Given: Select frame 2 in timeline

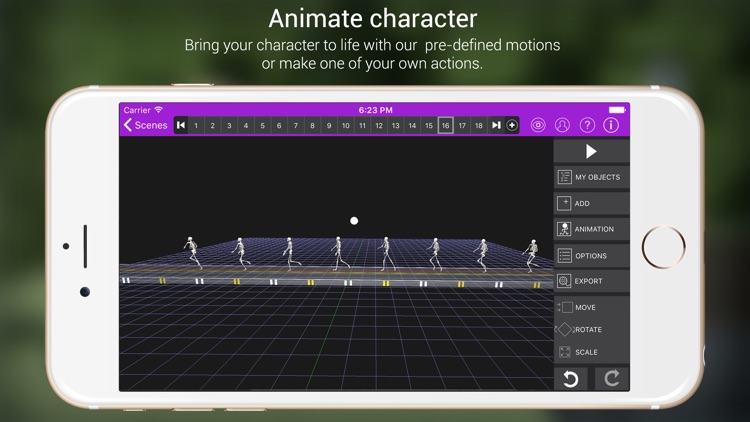Looking at the screenshot, I should pos(212,125).
